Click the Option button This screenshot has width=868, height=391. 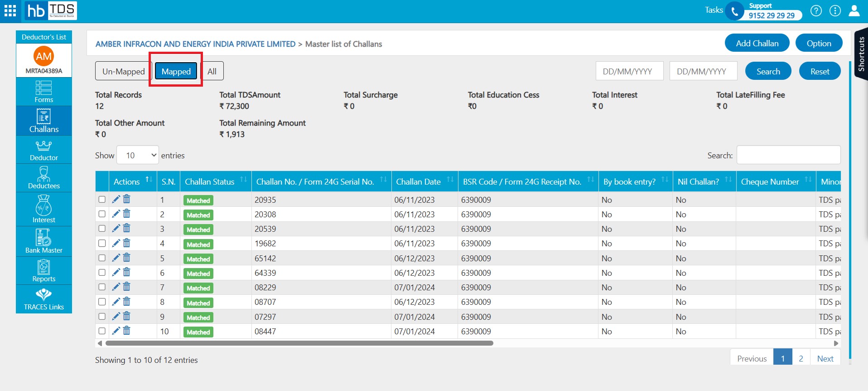pos(819,43)
